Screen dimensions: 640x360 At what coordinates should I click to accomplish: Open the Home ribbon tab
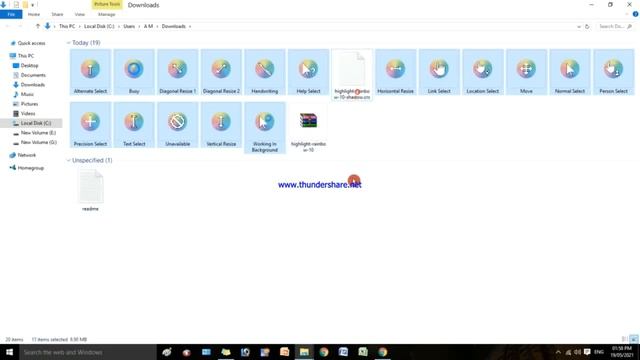[34, 14]
